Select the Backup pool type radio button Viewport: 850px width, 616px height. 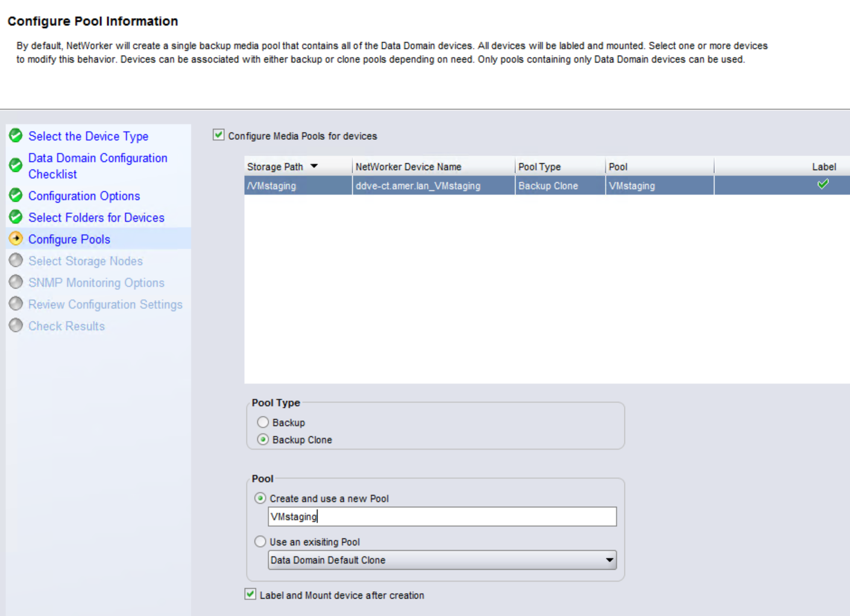point(263,423)
